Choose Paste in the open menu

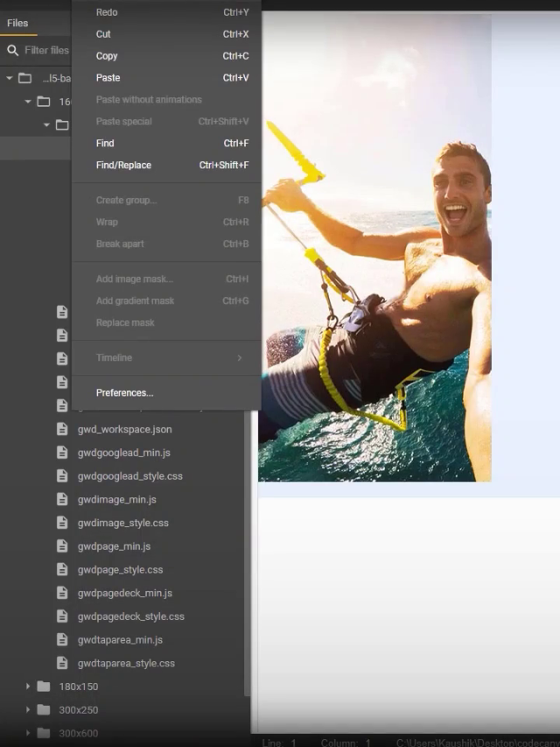point(108,78)
